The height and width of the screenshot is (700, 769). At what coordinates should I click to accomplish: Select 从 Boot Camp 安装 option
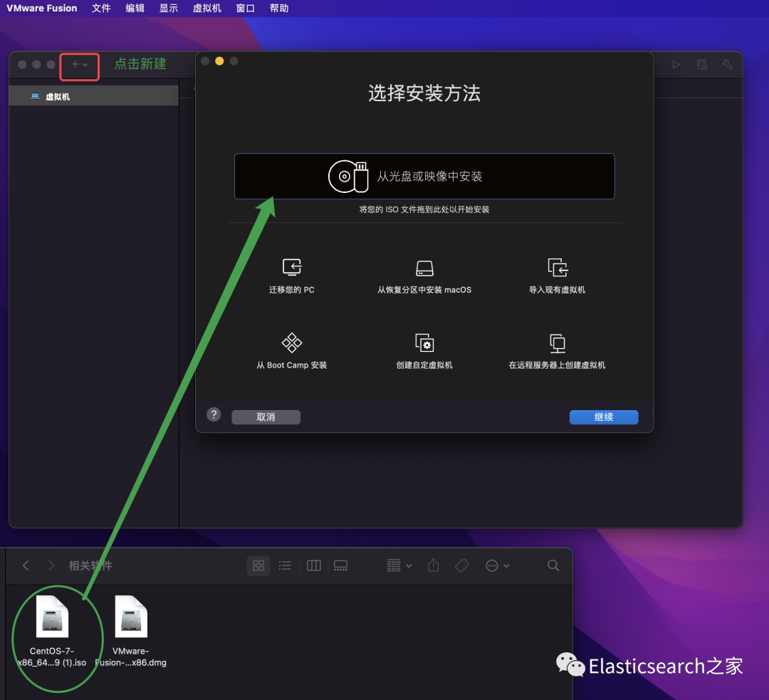coord(292,351)
